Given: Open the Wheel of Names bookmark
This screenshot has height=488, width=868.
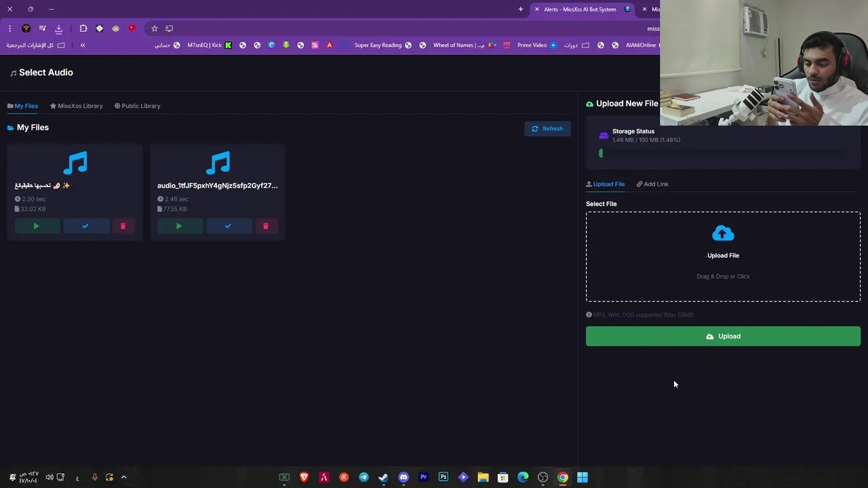Looking at the screenshot, I should [465, 45].
